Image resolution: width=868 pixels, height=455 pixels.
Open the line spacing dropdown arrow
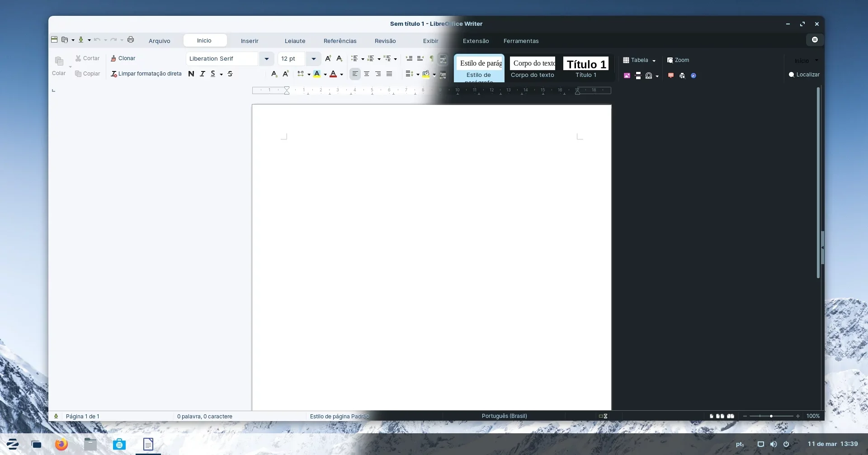coord(418,74)
